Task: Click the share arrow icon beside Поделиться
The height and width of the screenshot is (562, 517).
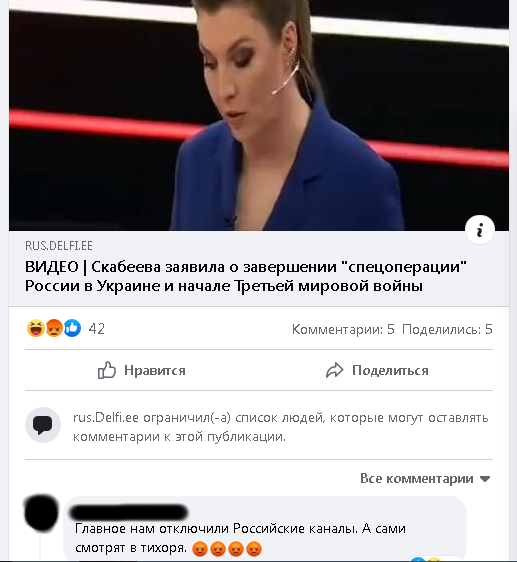Action: pyautogui.click(x=334, y=370)
